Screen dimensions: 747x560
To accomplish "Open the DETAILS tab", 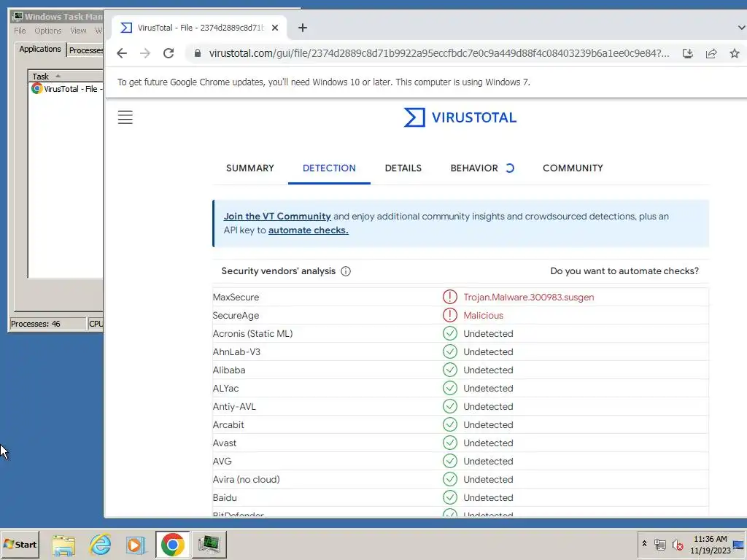I will [x=403, y=168].
